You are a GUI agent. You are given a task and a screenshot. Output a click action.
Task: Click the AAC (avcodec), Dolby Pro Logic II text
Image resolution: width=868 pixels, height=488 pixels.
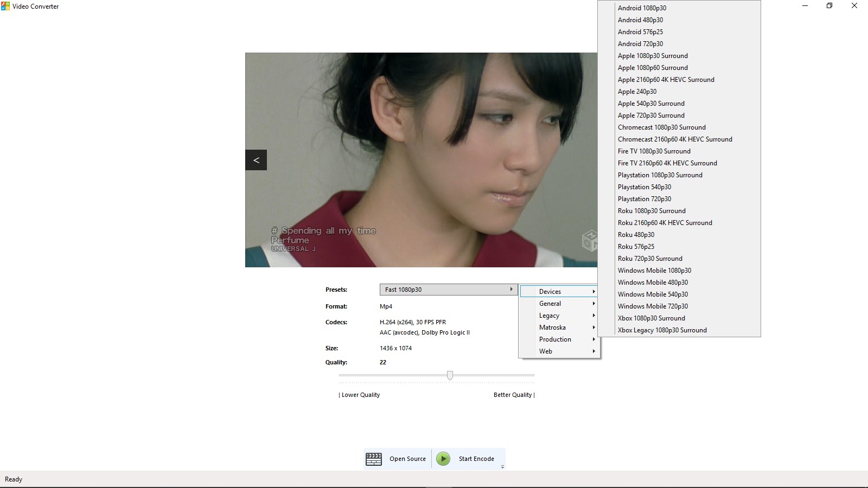click(x=425, y=332)
